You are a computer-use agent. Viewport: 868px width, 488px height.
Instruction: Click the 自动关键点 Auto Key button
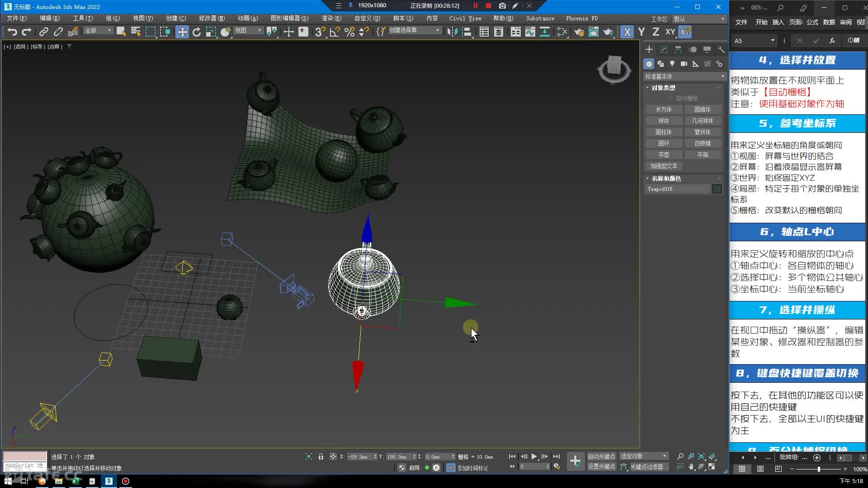click(x=601, y=456)
